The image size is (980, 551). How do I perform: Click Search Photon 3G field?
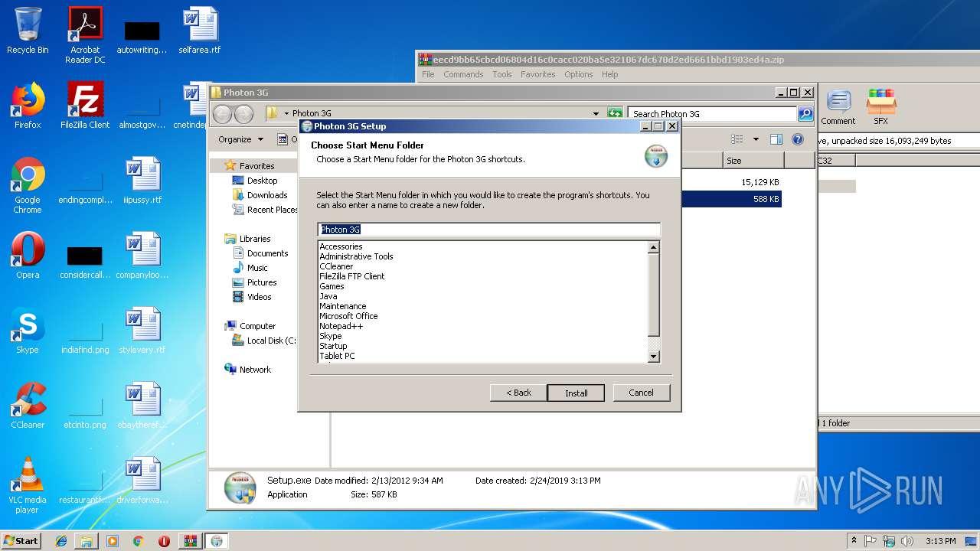click(x=712, y=114)
